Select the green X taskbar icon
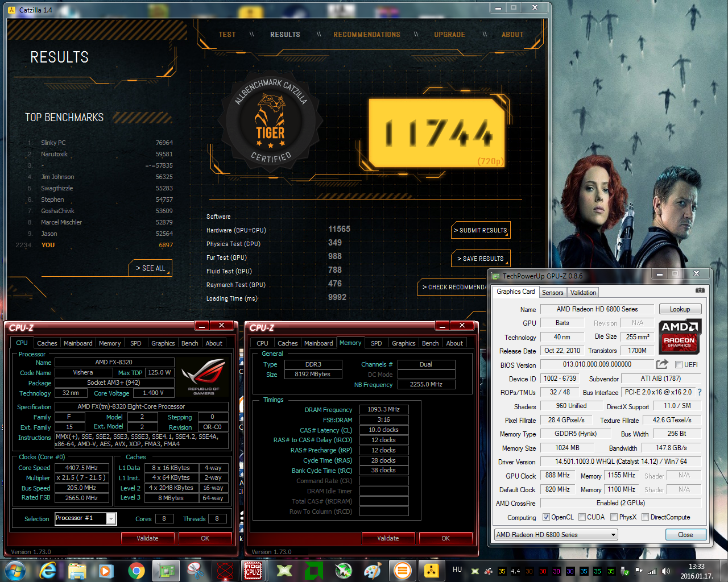This screenshot has height=582, width=728. 284,570
